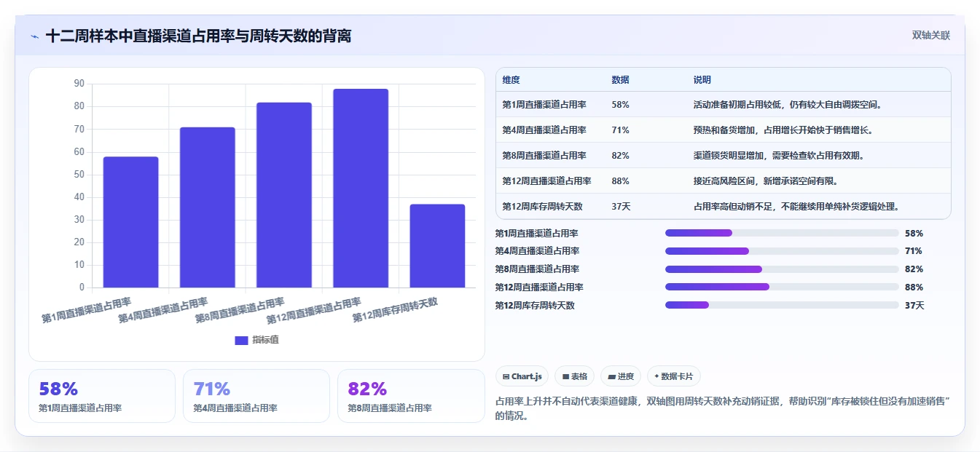Image resolution: width=980 pixels, height=452 pixels.
Task: Click the 第12周直播渠道占用率 progress bar
Action: (x=782, y=287)
